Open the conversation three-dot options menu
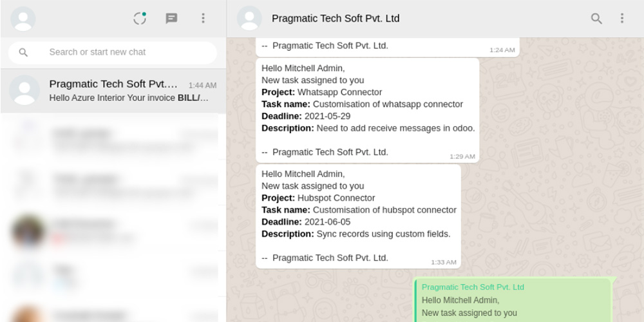This screenshot has height=322, width=644. 622,18
